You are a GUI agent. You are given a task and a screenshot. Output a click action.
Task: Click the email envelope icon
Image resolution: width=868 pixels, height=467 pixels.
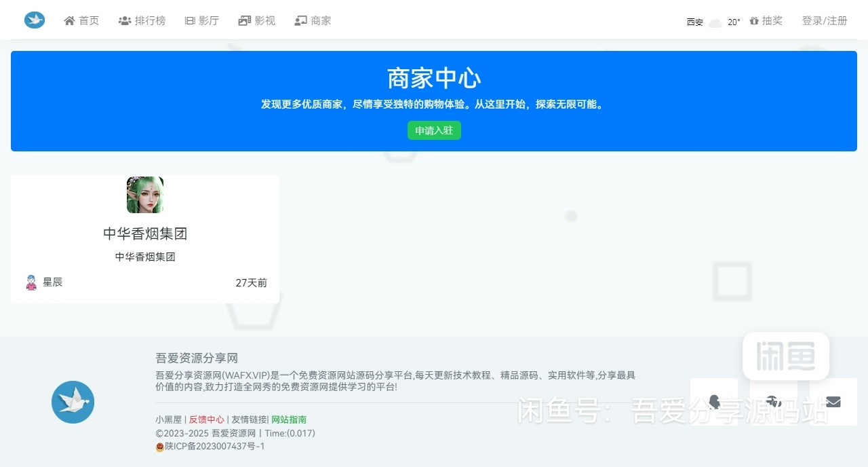pyautogui.click(x=833, y=401)
